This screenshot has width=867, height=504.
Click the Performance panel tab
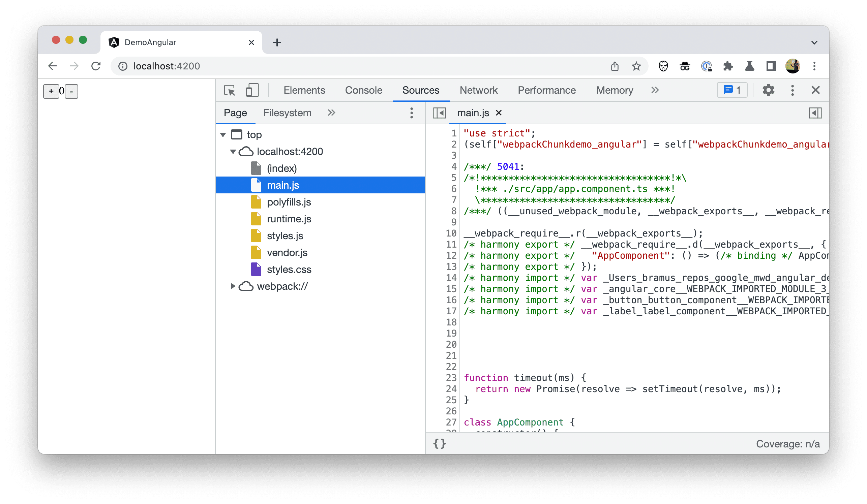coord(547,91)
